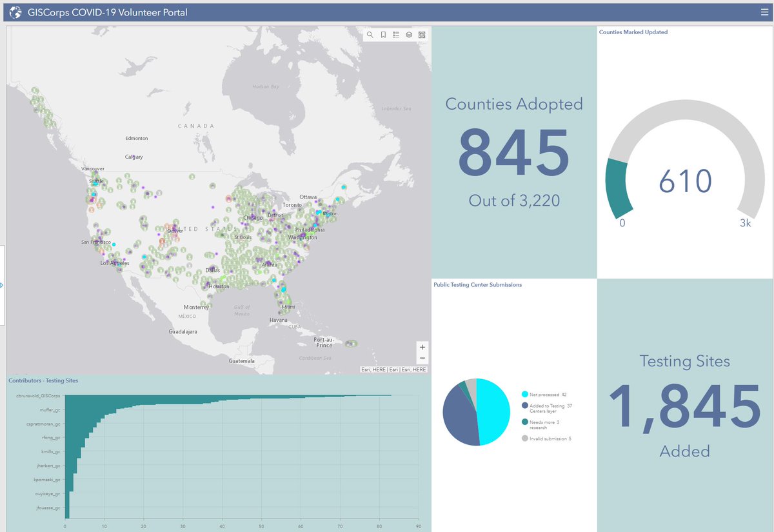
Task: Click the Public Testing Center Submissions title
Action: point(478,284)
